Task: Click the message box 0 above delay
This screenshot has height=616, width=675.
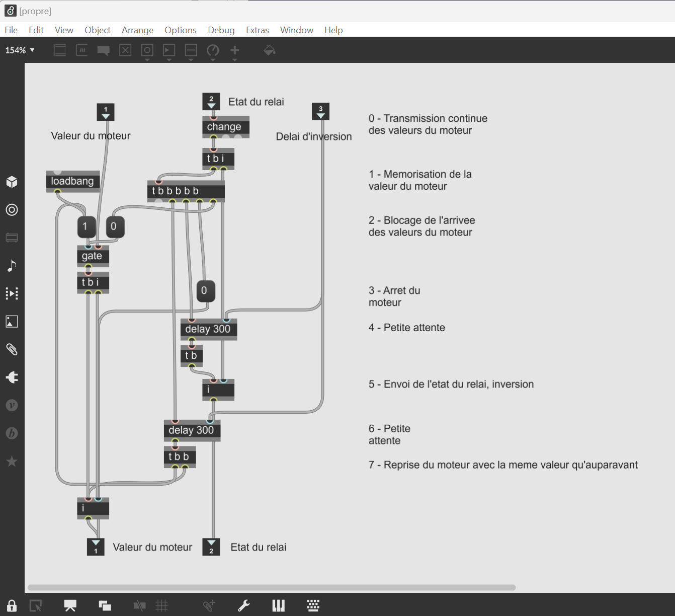Action: pyautogui.click(x=206, y=290)
